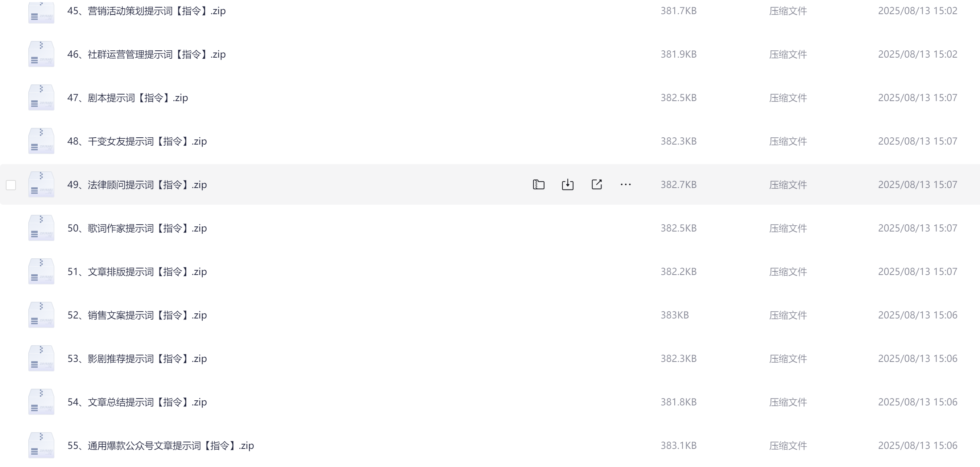980x467 pixels.
Task: Download the 法律顾问提示词 zip file
Action: pyautogui.click(x=567, y=184)
